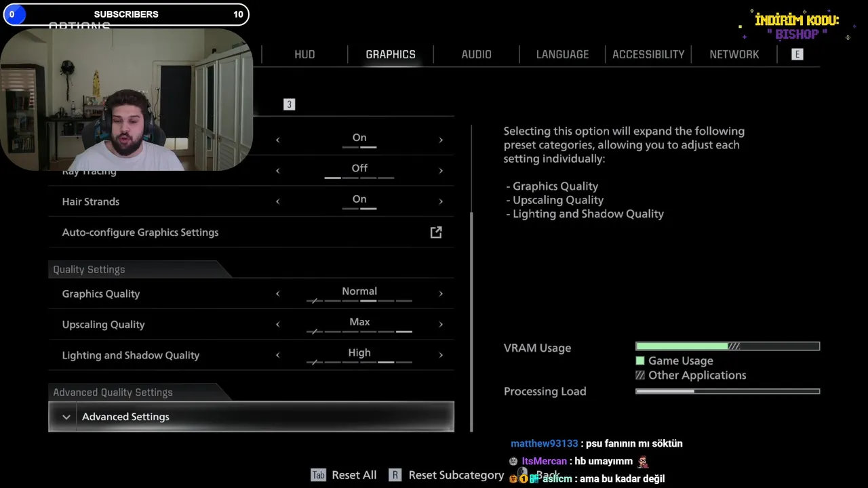This screenshot has height=488, width=868.
Task: Click the E key icon beside NETWORK
Action: tap(797, 54)
